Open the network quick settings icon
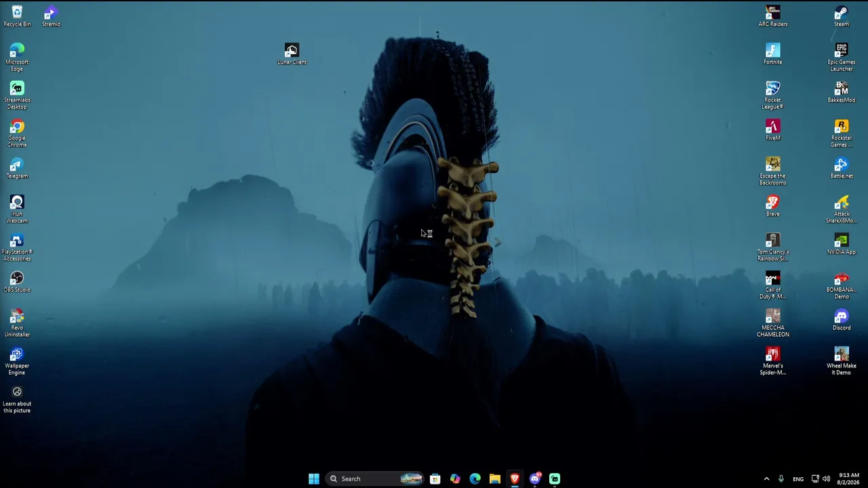Viewport: 868px width, 488px height. [815, 479]
